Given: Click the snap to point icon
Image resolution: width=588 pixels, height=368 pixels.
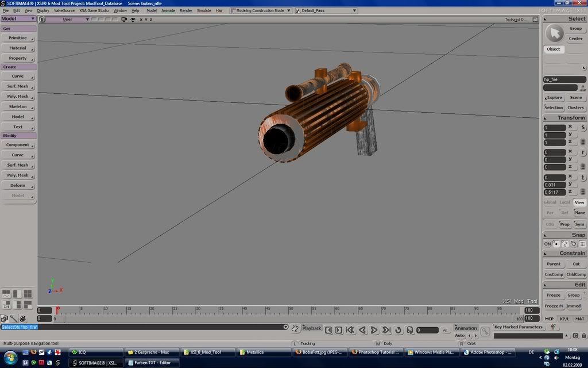Looking at the screenshot, I should click(556, 244).
